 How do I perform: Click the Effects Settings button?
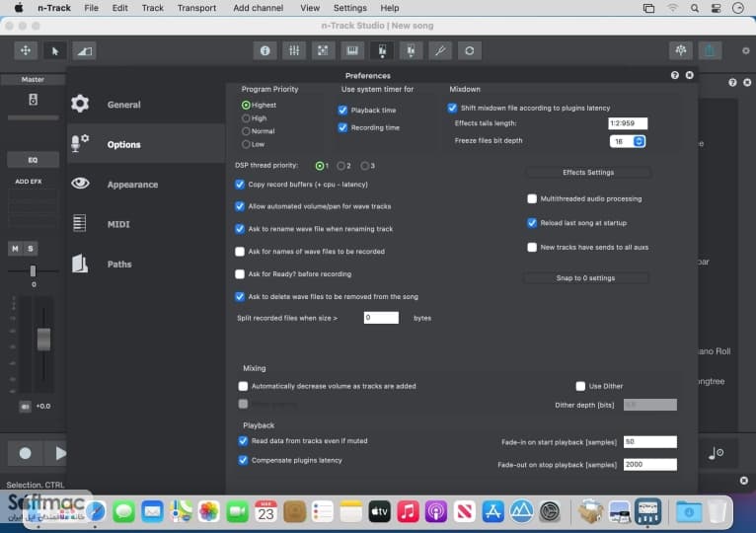pos(588,172)
